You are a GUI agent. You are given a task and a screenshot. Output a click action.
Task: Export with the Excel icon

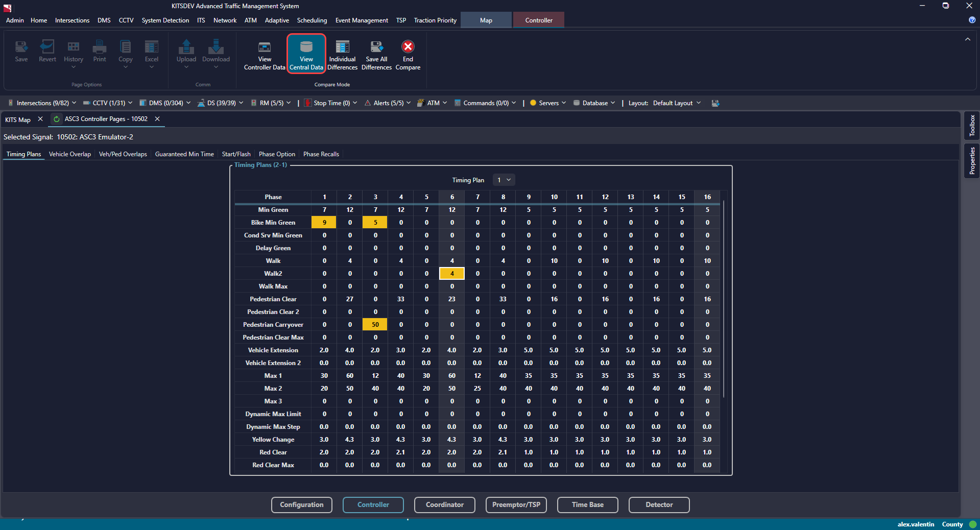pyautogui.click(x=152, y=53)
